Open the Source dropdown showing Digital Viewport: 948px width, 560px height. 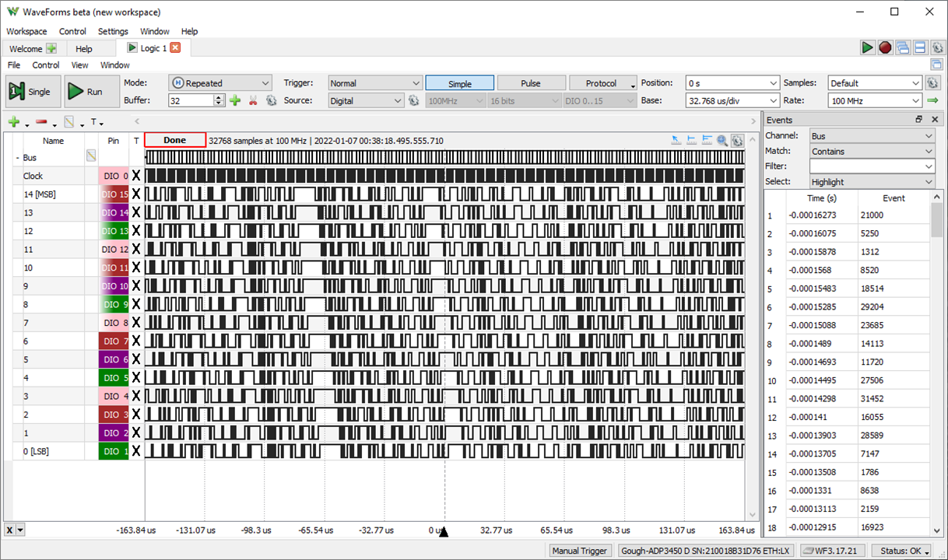pyautogui.click(x=366, y=100)
